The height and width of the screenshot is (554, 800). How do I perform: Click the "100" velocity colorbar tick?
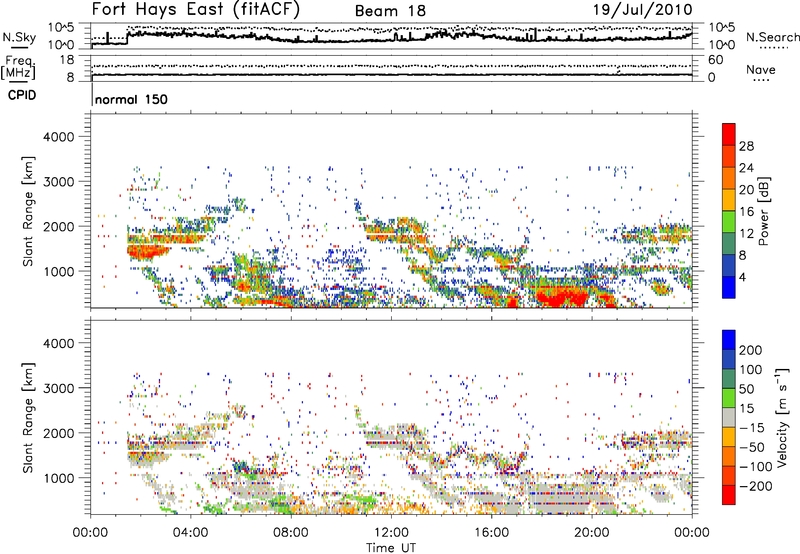751,370
